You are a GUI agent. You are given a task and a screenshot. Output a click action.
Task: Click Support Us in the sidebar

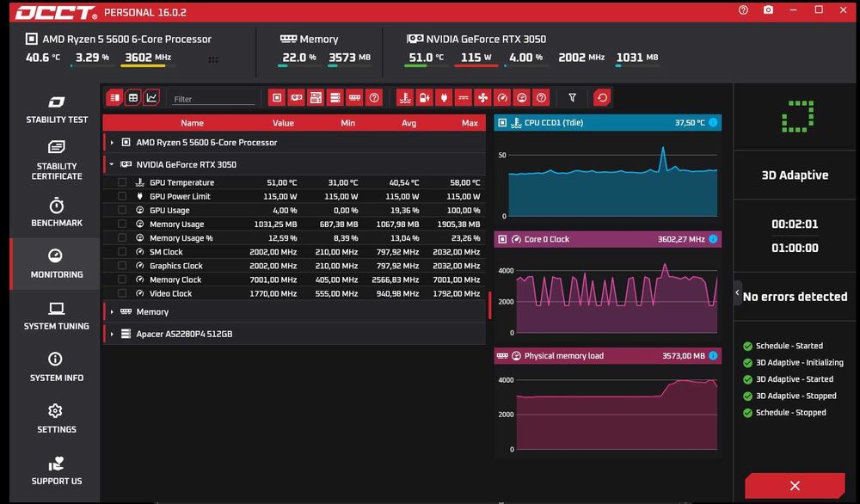point(57,470)
